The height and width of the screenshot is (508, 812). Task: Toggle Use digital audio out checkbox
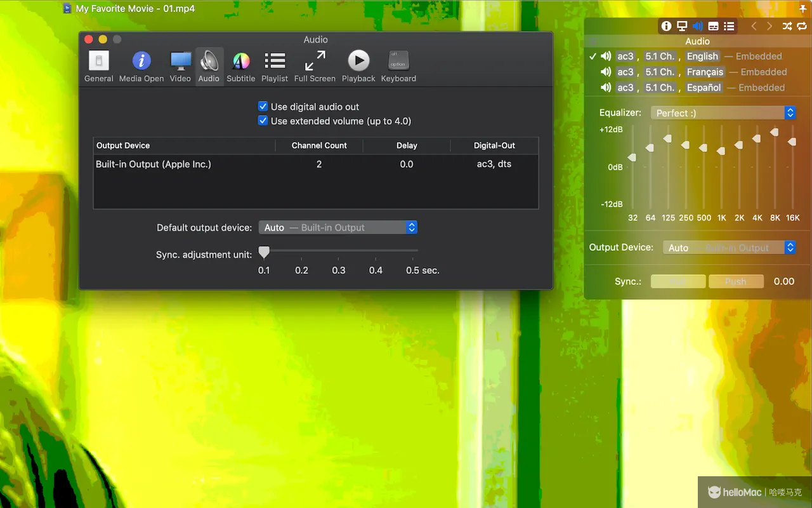(263, 107)
